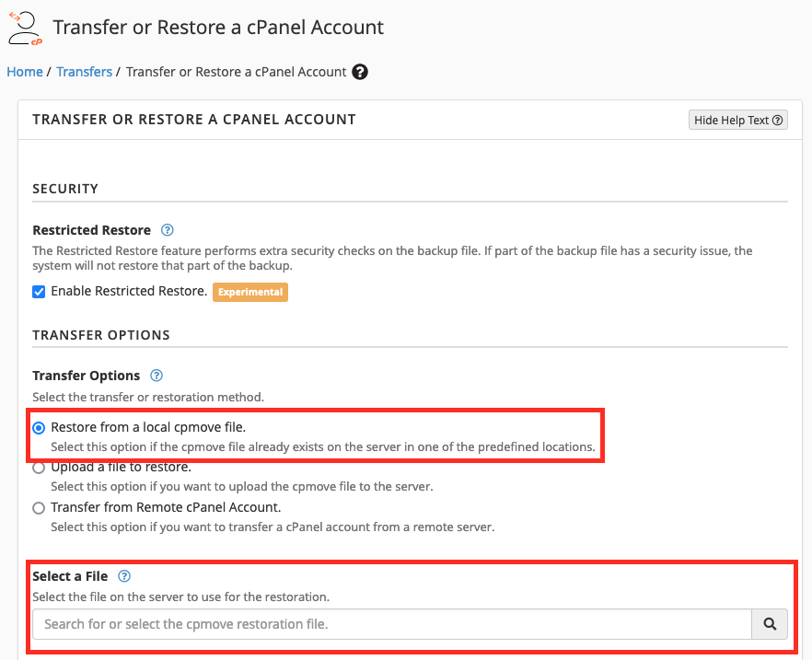Open the page help question mark icon

click(360, 72)
